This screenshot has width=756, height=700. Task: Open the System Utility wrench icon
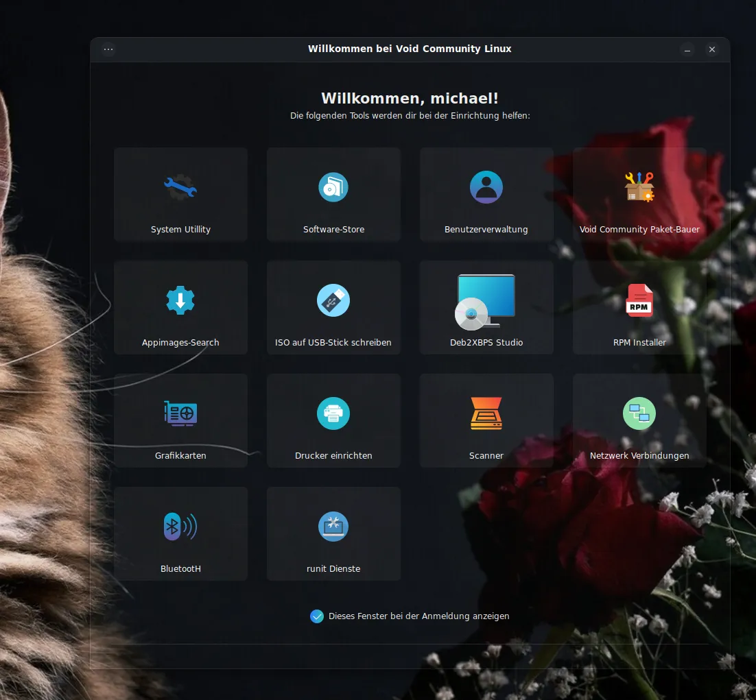coord(180,187)
